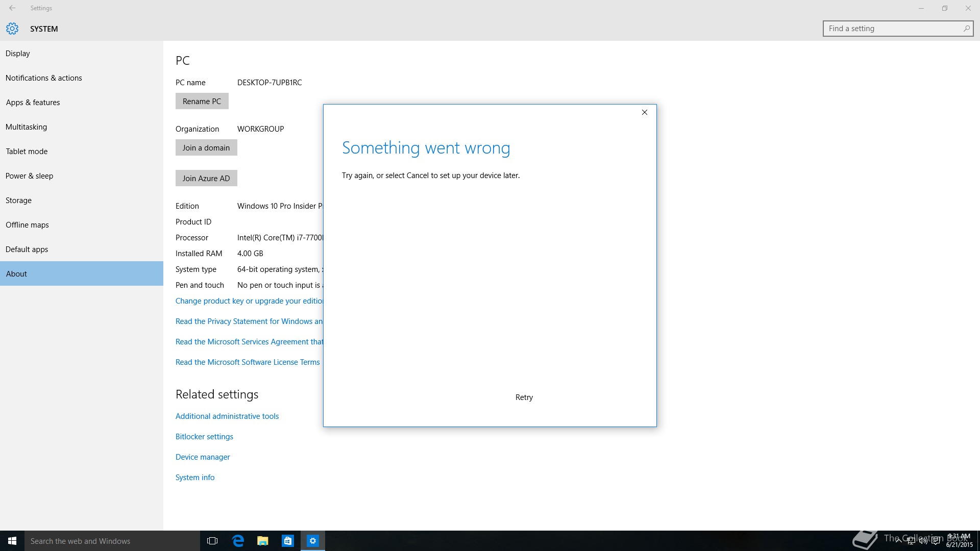
Task: Open the Start menu
Action: [12, 541]
